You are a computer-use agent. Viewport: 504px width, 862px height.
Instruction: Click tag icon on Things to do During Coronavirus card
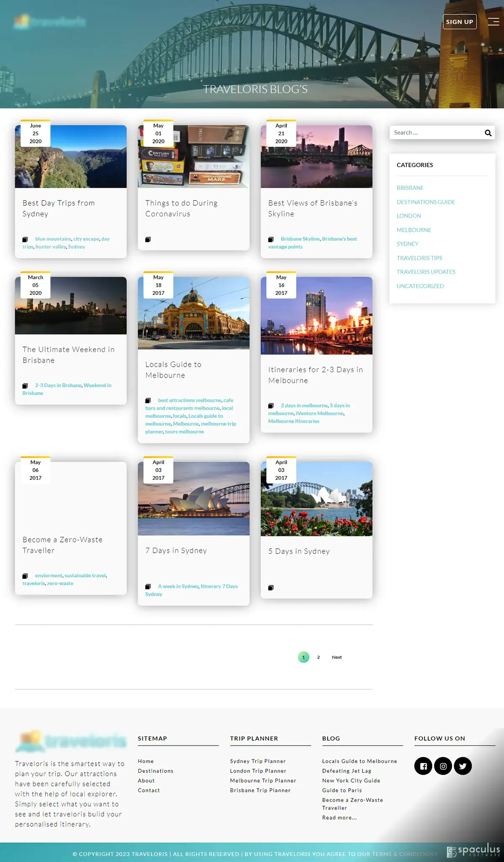[148, 239]
